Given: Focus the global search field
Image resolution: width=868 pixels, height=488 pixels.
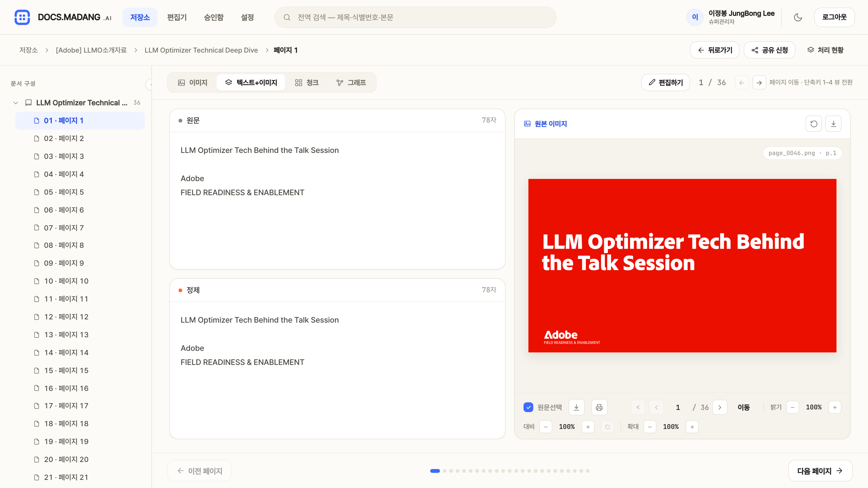Looking at the screenshot, I should [x=415, y=17].
